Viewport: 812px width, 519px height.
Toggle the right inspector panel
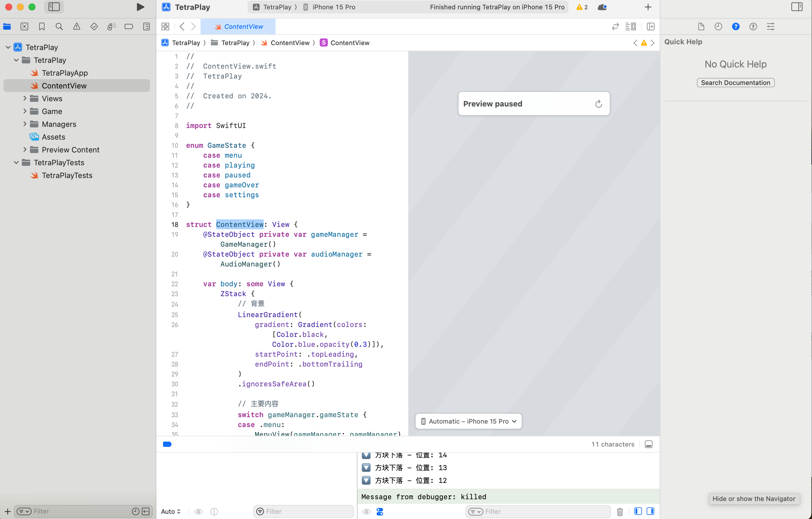tap(797, 7)
